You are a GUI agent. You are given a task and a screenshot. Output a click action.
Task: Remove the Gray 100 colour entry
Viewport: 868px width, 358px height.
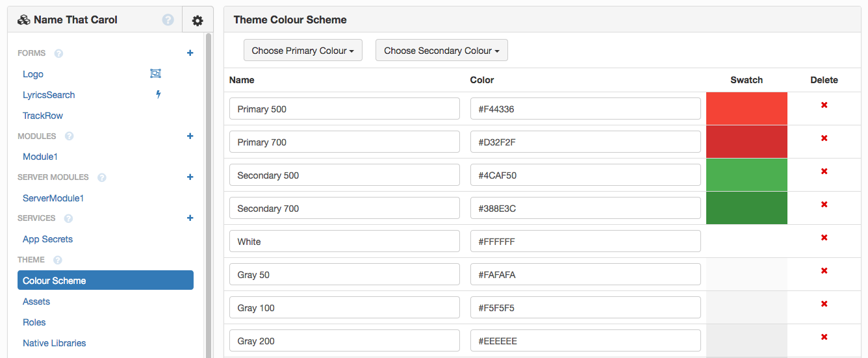tap(824, 304)
